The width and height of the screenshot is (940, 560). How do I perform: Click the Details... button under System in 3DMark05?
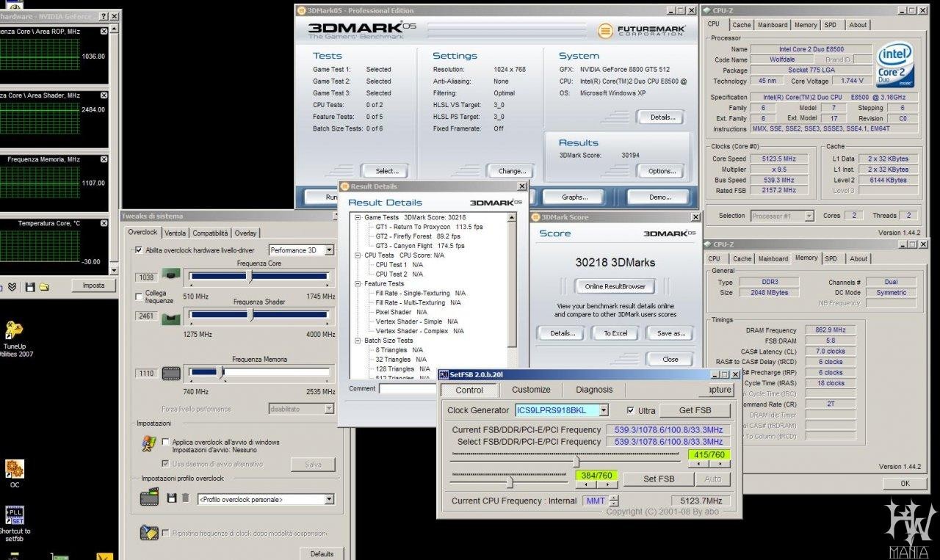click(x=662, y=117)
